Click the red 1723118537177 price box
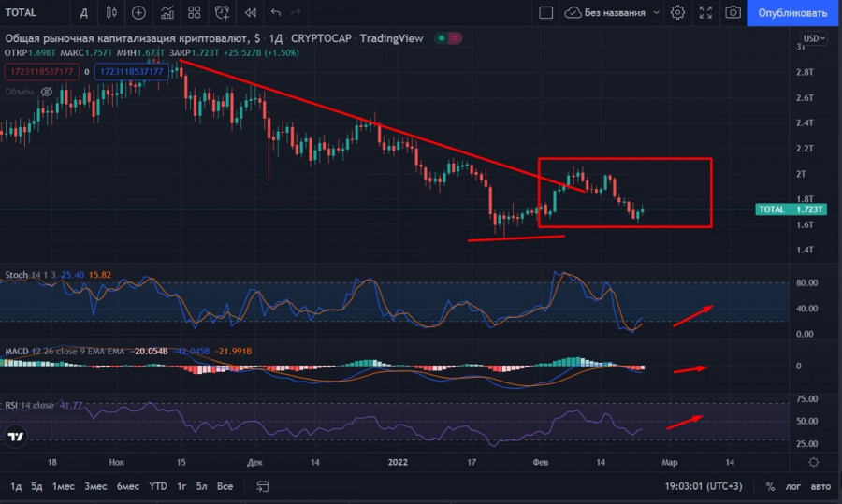 (x=41, y=71)
